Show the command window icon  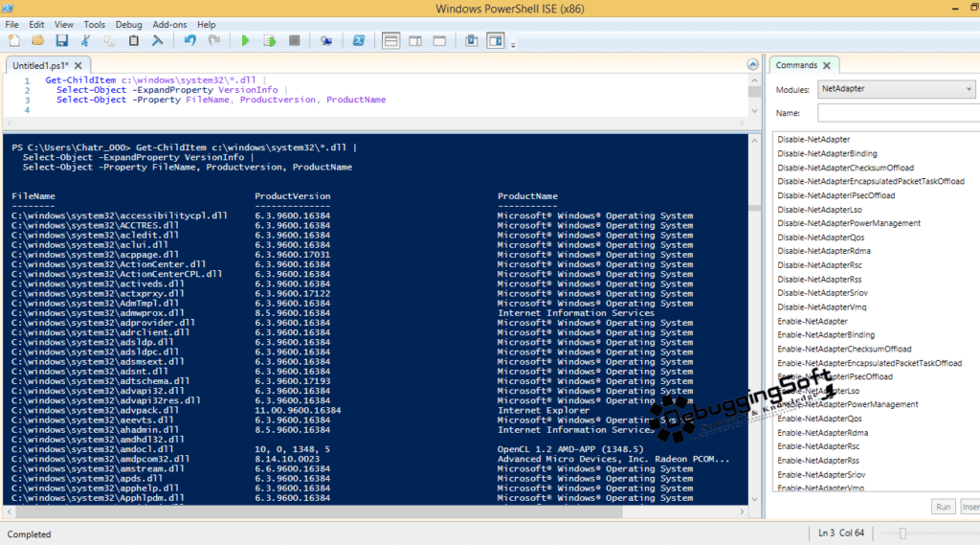point(471,40)
